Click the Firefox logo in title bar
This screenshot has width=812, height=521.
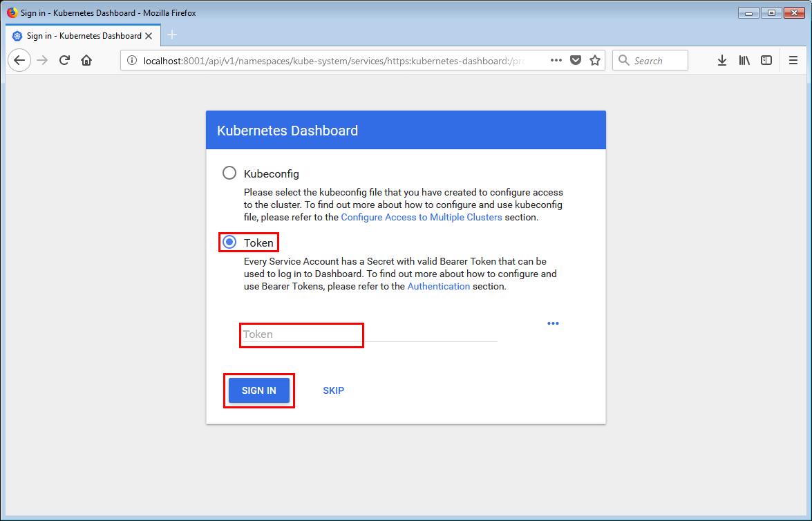click(12, 12)
